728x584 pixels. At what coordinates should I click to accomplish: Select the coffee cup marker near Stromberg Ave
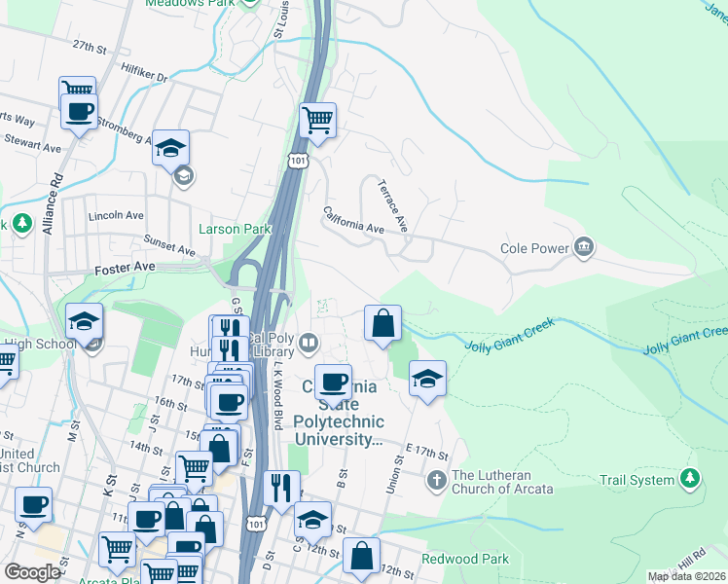click(x=80, y=112)
